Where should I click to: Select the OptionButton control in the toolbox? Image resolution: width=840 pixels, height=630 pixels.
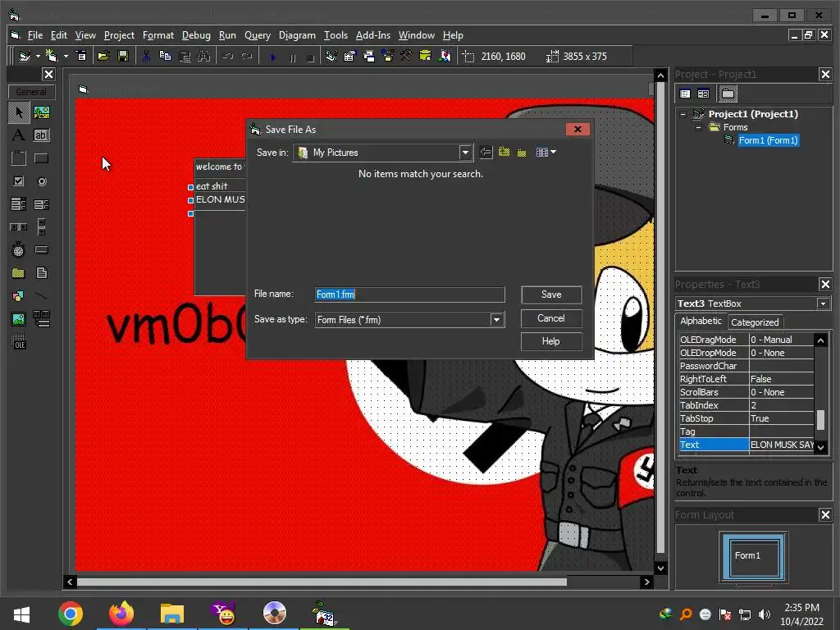[41, 181]
